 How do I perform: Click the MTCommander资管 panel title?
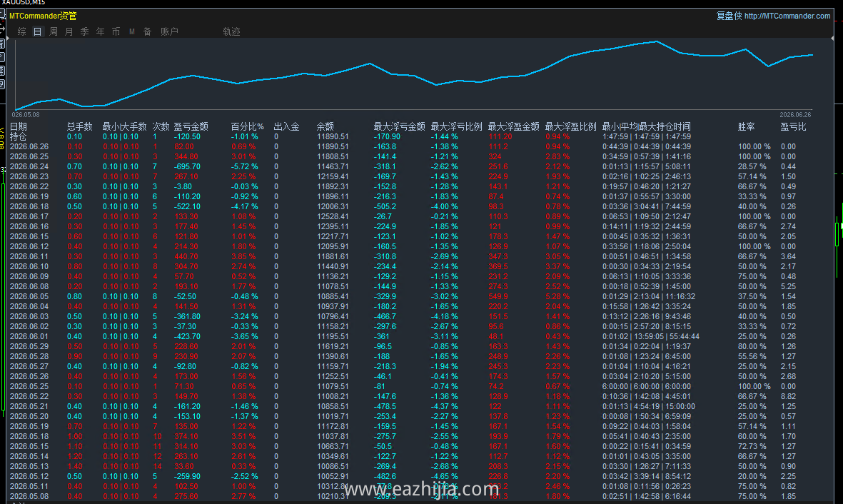(43, 16)
